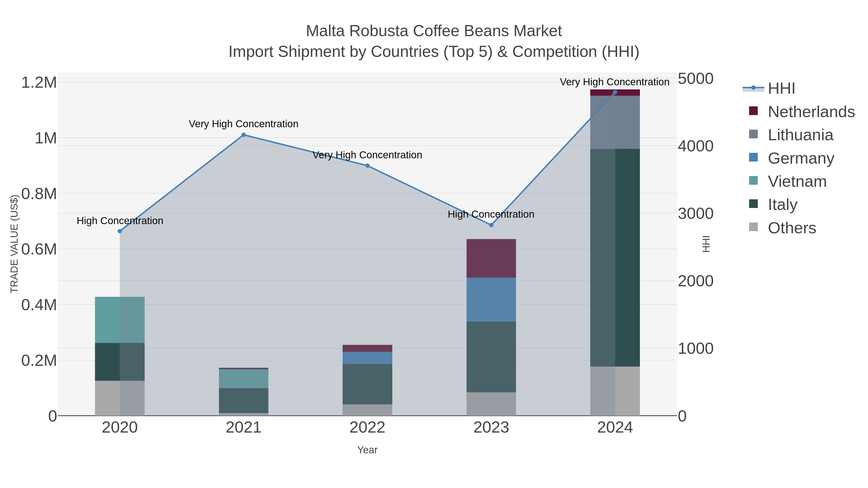Click the 2020 Others bar segment
Screen dimensions: 868x488
[120, 398]
